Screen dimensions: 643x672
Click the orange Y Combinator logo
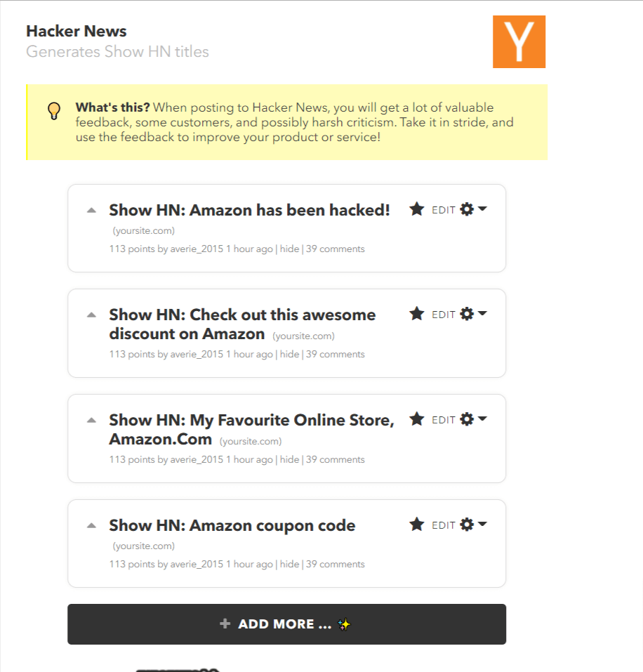coord(519,41)
